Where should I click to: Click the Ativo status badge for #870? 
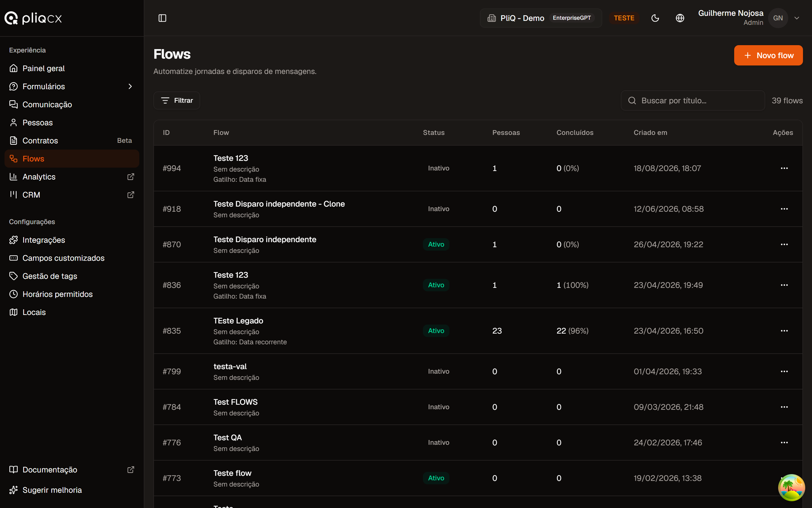[x=436, y=245]
